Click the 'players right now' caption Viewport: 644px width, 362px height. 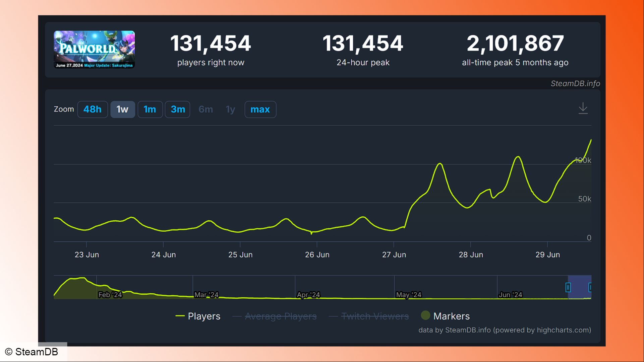tap(211, 63)
